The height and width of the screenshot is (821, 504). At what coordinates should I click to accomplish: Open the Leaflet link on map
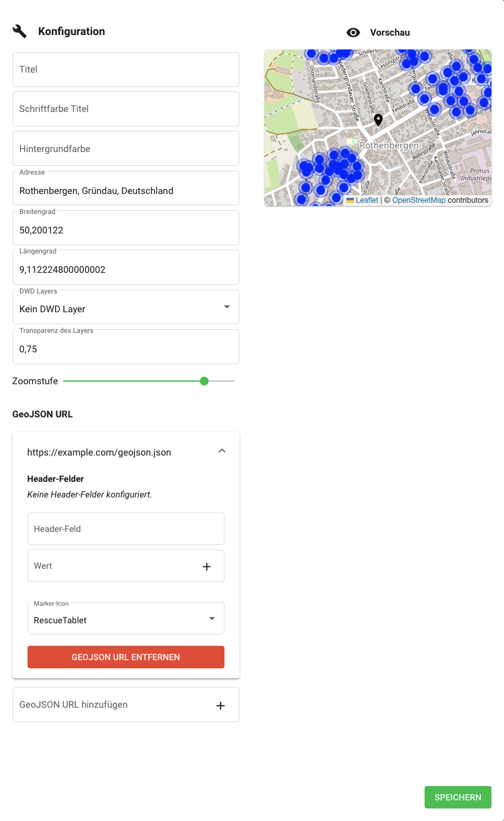366,200
